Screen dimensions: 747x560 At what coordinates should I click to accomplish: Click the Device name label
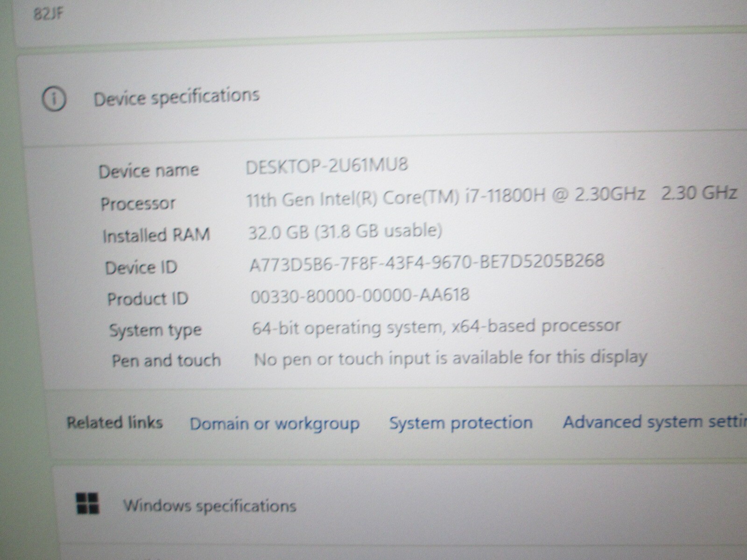point(148,171)
